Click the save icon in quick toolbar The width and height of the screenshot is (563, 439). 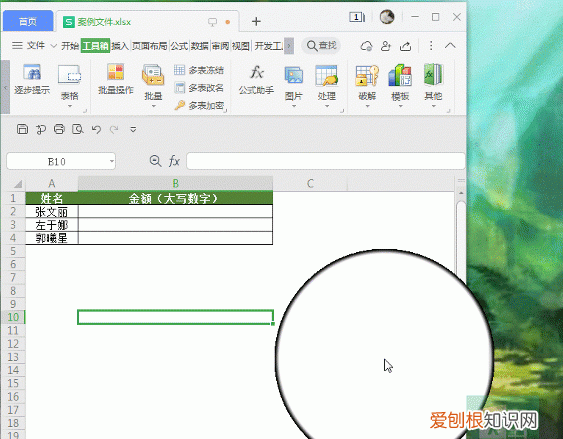[x=22, y=129]
